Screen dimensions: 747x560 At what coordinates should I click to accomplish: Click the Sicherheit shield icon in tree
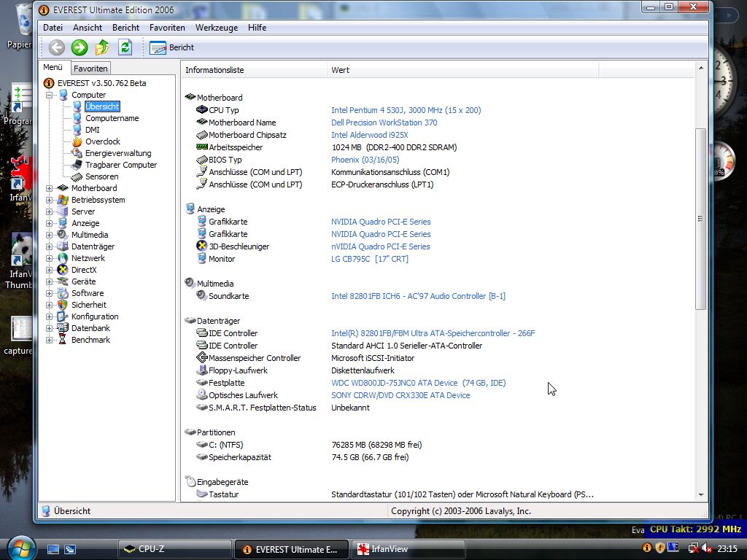click(63, 305)
